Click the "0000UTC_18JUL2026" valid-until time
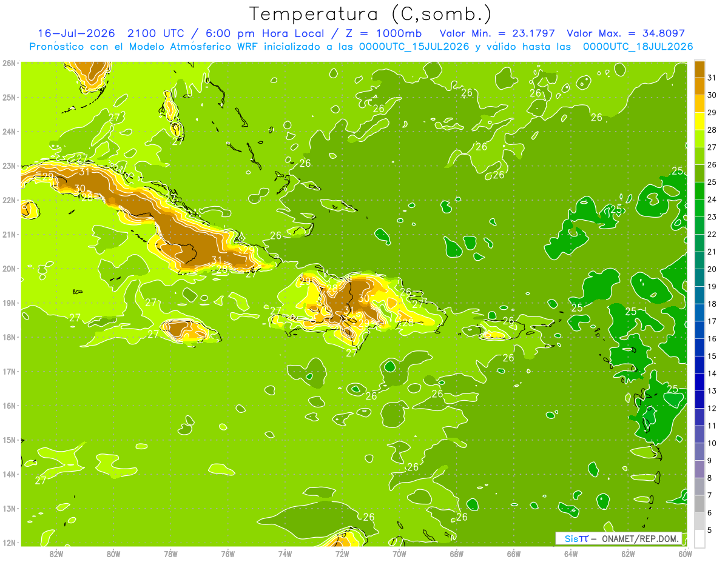Screen dimensions: 728x562 pos(638,47)
